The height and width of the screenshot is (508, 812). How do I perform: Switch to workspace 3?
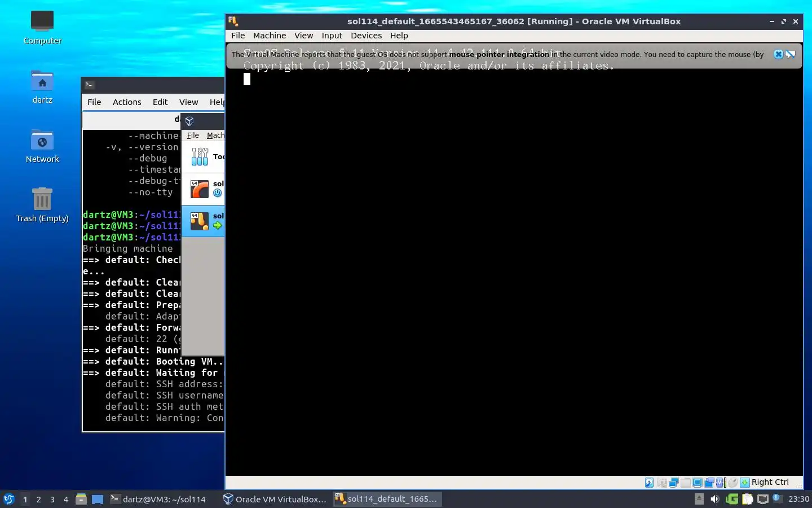52,500
